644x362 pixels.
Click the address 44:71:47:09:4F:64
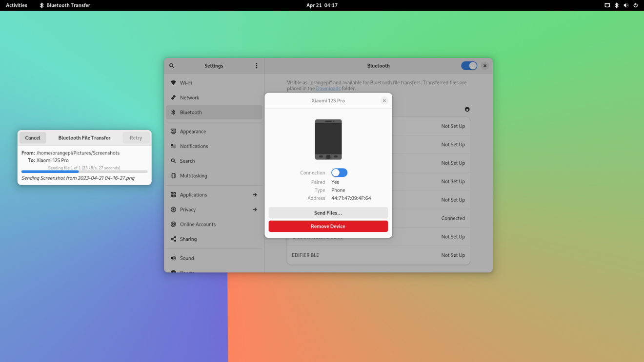(351, 198)
